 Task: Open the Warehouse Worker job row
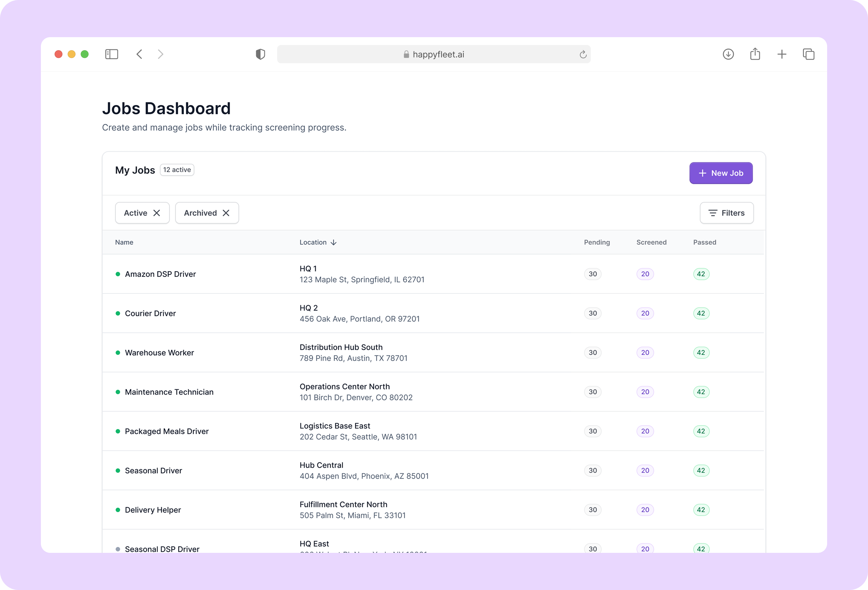tap(160, 352)
